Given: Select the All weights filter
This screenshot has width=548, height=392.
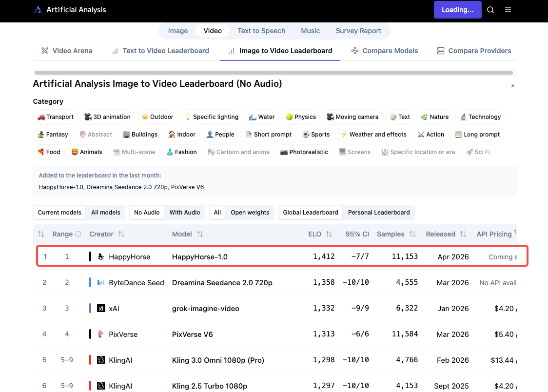Looking at the screenshot, I should [217, 213].
